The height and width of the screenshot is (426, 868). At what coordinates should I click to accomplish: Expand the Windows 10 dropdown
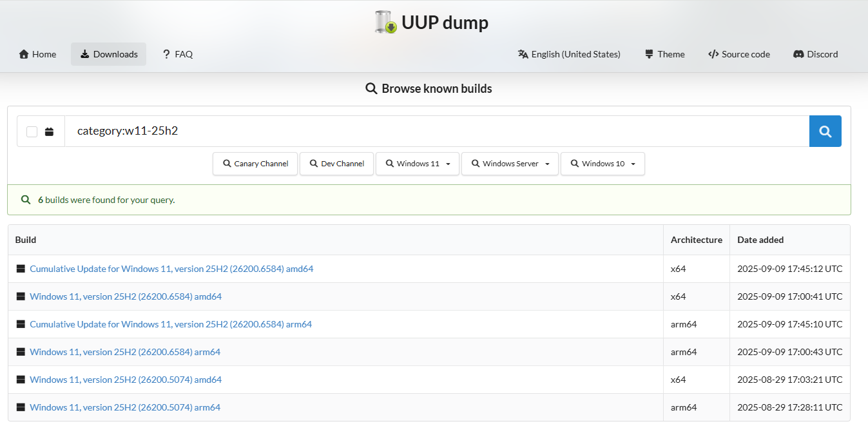(x=603, y=164)
